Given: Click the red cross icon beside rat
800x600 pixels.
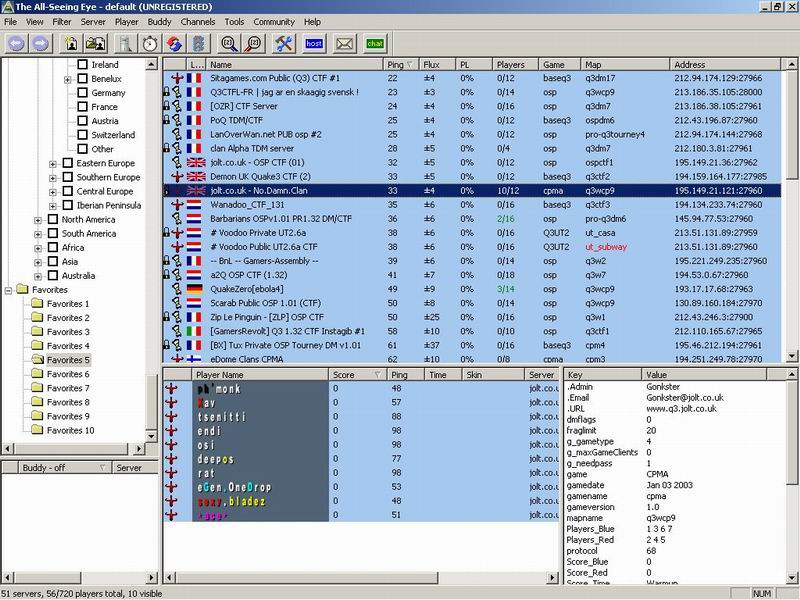Looking at the screenshot, I should 171,473.
